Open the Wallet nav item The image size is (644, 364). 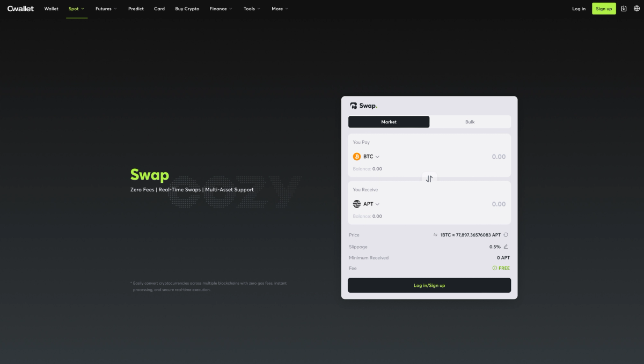tap(52, 9)
